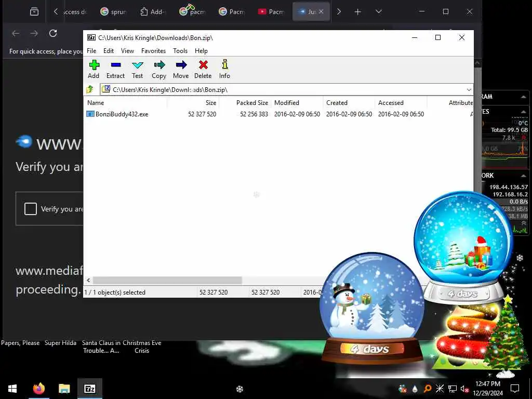Tick the 'Verify you are' checkbox in the browser
532x399 pixels.
coord(31,209)
